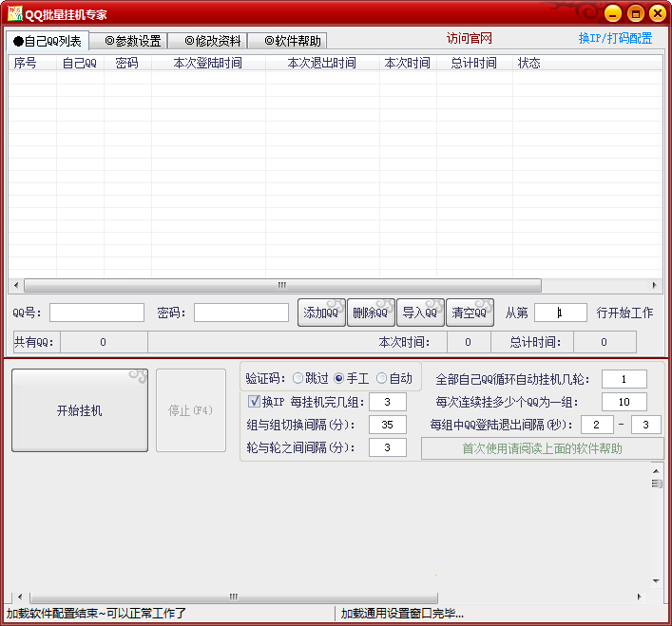Open 换IP/打码配置 link
This screenshot has width=672, height=626.
pyautogui.click(x=615, y=38)
